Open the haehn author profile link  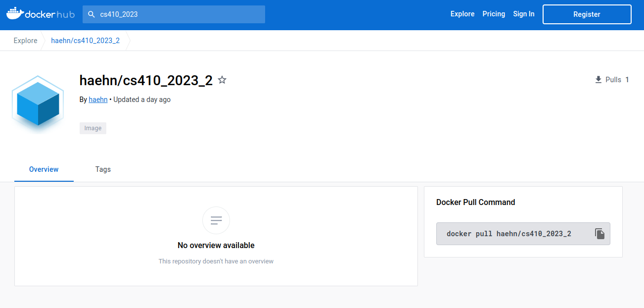pos(98,100)
